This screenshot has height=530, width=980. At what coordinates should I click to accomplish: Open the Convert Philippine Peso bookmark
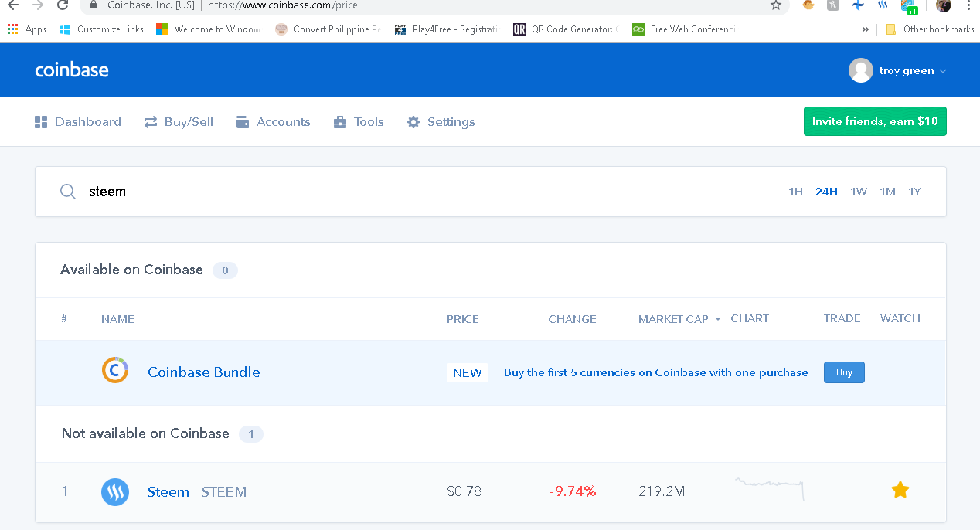pos(328,29)
